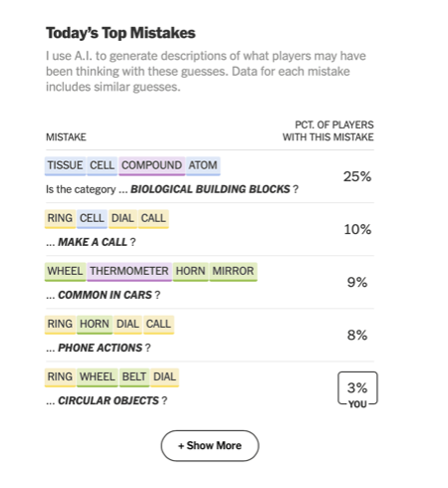448x488 pixels.
Task: Select the COMMON IN CARS description
Action: [x=106, y=295]
